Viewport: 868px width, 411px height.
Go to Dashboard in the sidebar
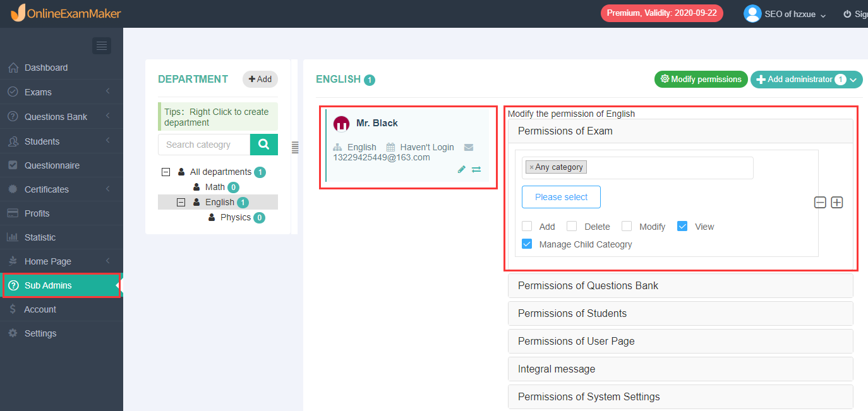click(45, 68)
